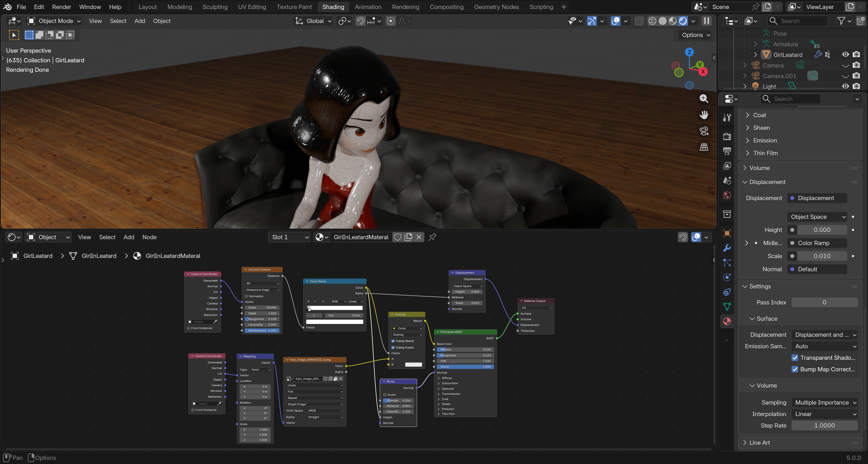Viewport: 868px width, 464px height.
Task: Open the Modifier wrench properties tab
Action: 727,248
